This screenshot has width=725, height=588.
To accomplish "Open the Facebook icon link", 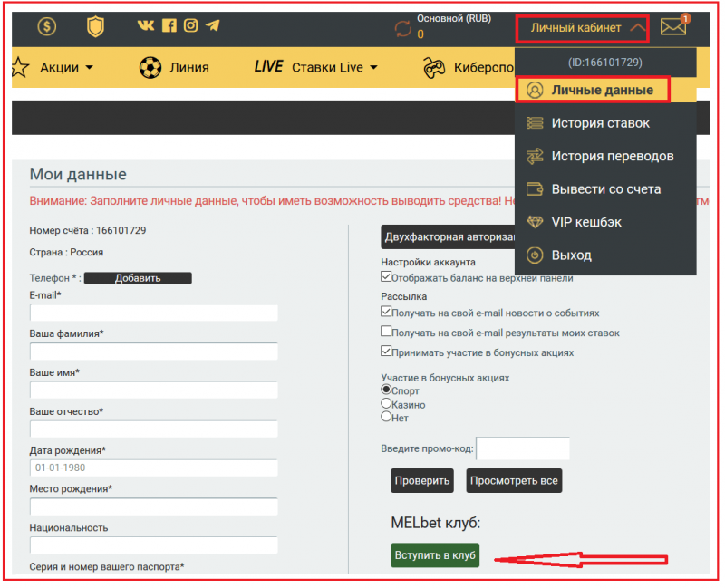I will (169, 25).
